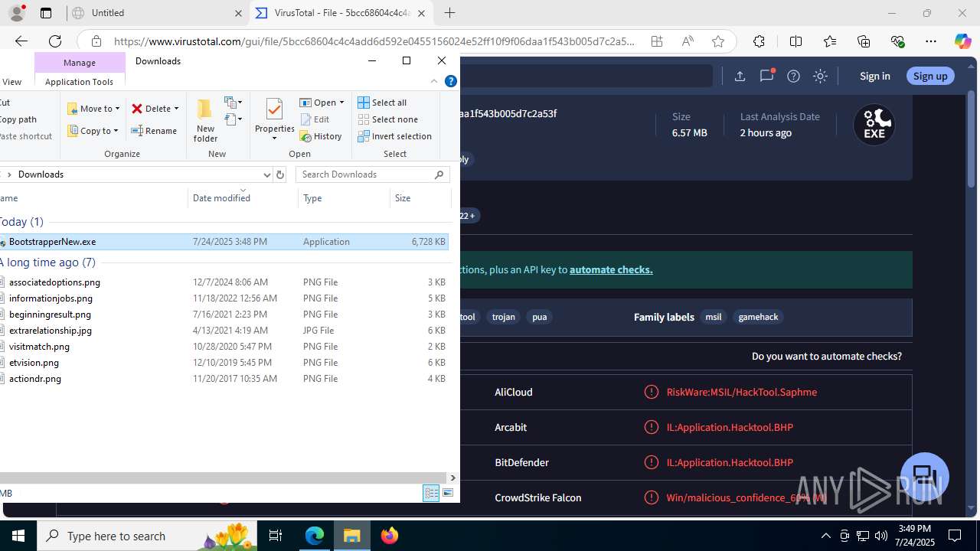Viewport: 980px width, 551px height.
Task: Create a New folder
Action: point(205,121)
